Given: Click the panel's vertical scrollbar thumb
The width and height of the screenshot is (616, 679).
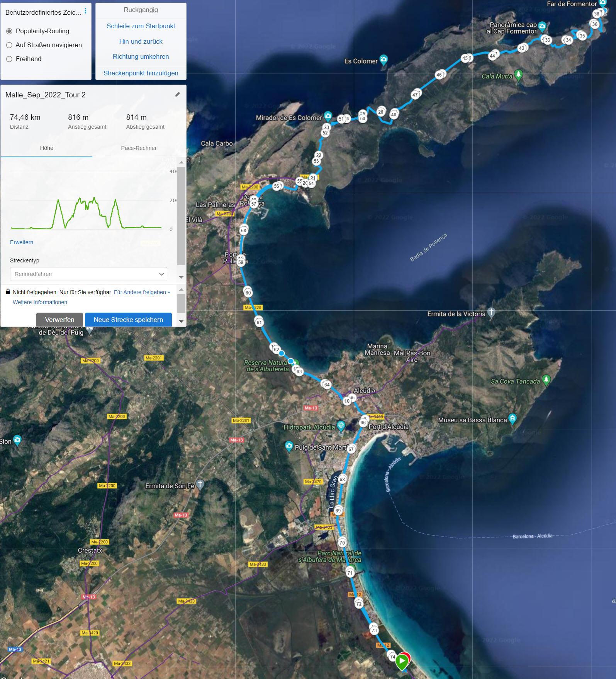Looking at the screenshot, I should click(181, 216).
